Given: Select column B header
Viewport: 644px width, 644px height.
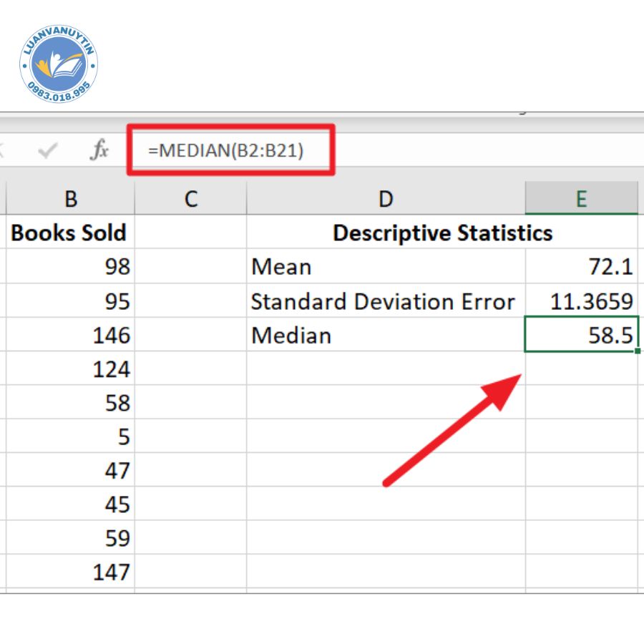Looking at the screenshot, I should pos(71,198).
